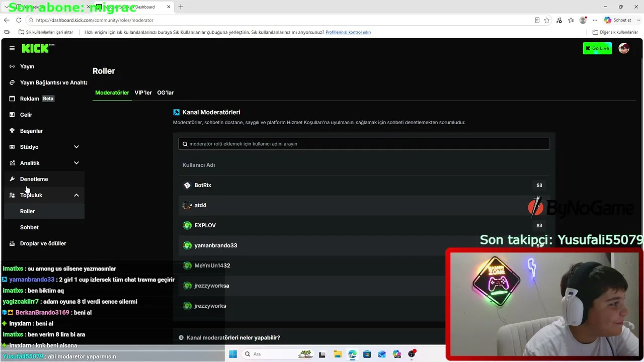Click the Kick logo
The image size is (644, 362).
click(38, 48)
